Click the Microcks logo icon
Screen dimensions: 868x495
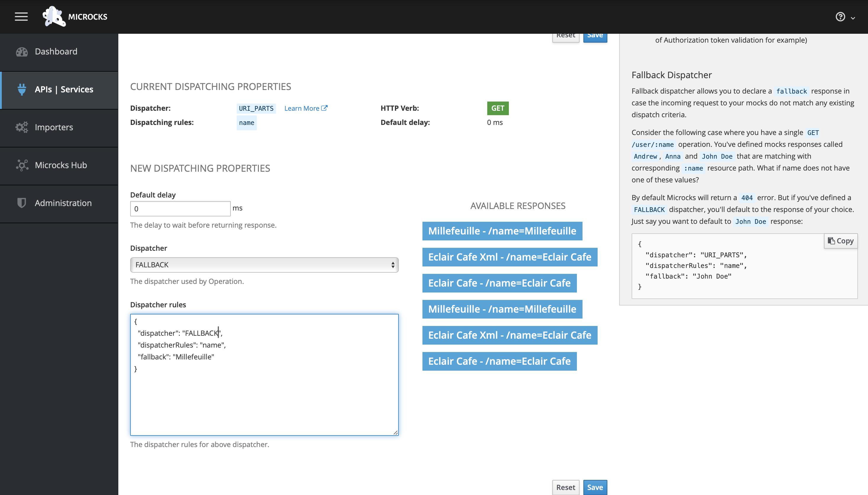point(54,16)
